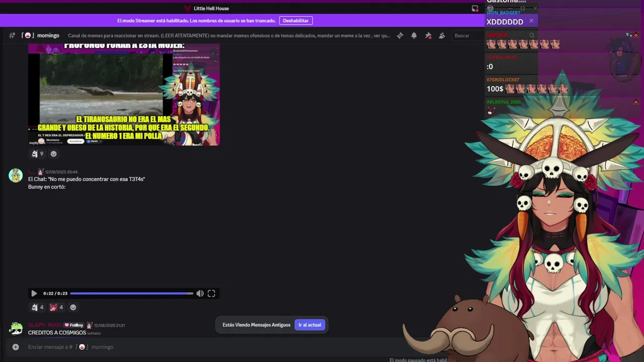
Task: Click the CREDITOS A COSMIGOS message
Action: point(57,333)
